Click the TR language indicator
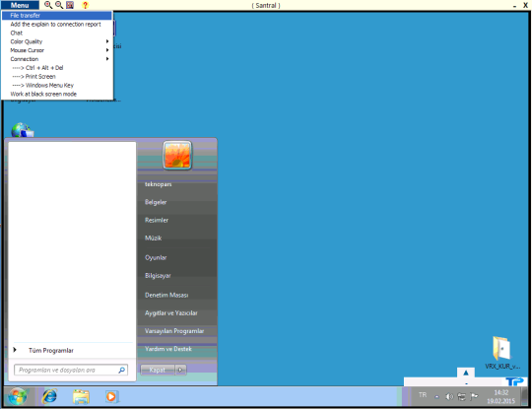This screenshot has height=409, width=532. click(x=423, y=395)
